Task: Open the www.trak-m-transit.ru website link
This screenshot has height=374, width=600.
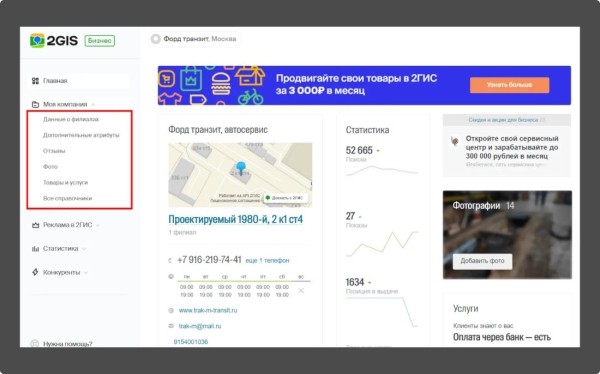Action: pyautogui.click(x=208, y=310)
